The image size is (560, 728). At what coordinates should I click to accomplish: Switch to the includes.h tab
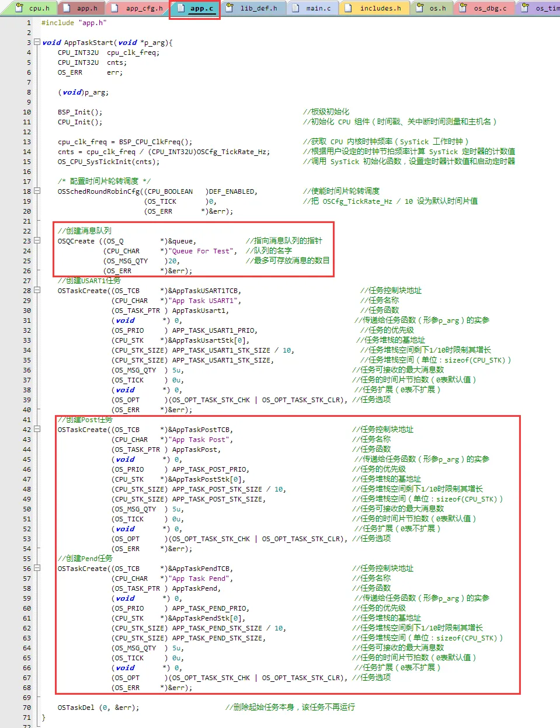click(x=380, y=8)
